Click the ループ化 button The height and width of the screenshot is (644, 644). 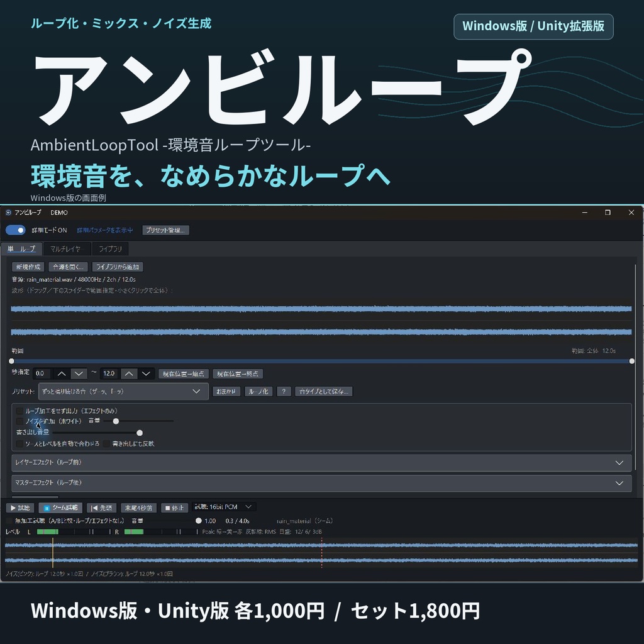point(258,391)
